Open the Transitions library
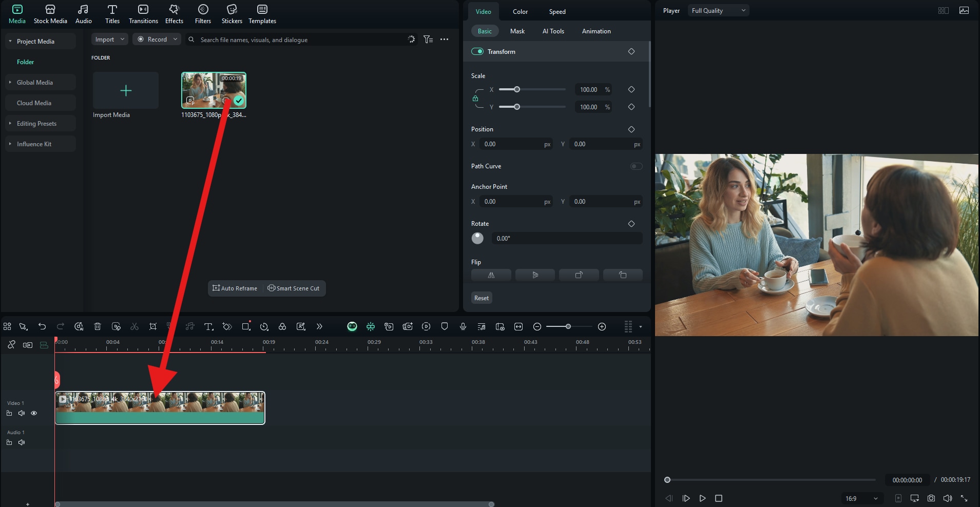The image size is (980, 507). (x=143, y=14)
